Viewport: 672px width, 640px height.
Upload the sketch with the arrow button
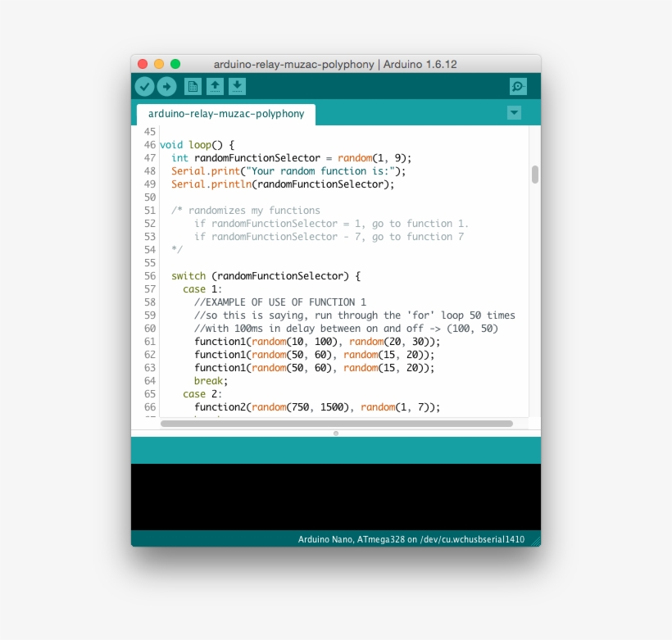(166, 87)
